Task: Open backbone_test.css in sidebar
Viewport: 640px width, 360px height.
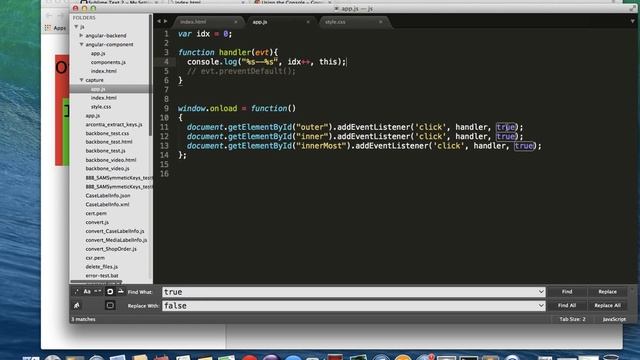Action: [x=107, y=133]
